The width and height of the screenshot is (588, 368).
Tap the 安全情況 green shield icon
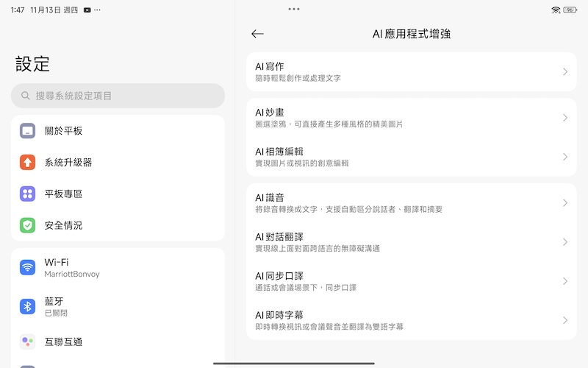(27, 225)
